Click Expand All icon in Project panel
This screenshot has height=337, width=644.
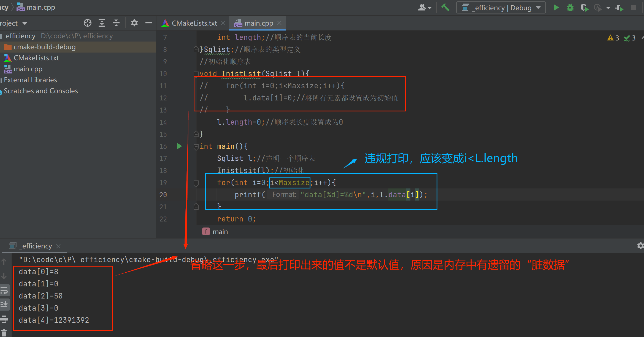[x=102, y=23]
